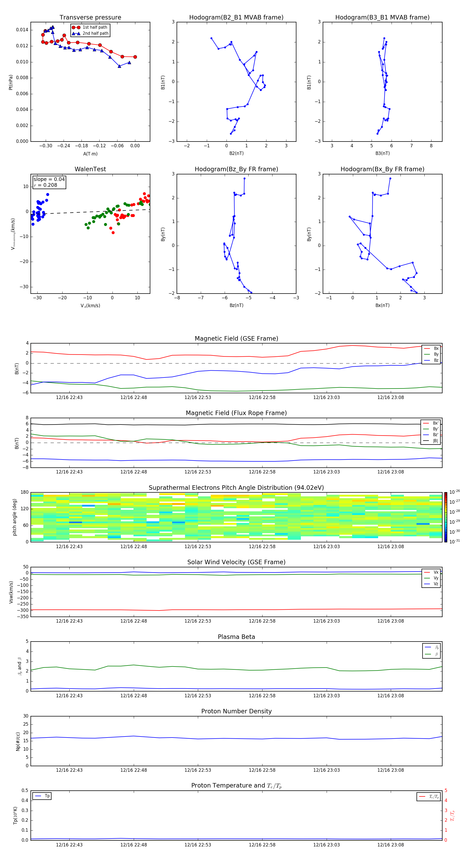Image resolution: width=473 pixels, height=868 pixels.
Task: Click the Suprathermal Electrons Pitch Angle Distribution title
Action: click(x=236, y=488)
